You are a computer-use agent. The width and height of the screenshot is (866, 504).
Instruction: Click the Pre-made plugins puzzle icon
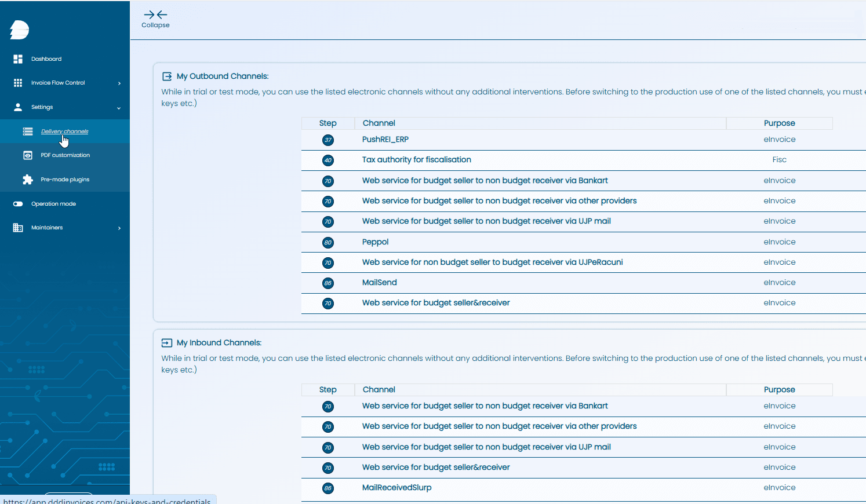point(27,179)
